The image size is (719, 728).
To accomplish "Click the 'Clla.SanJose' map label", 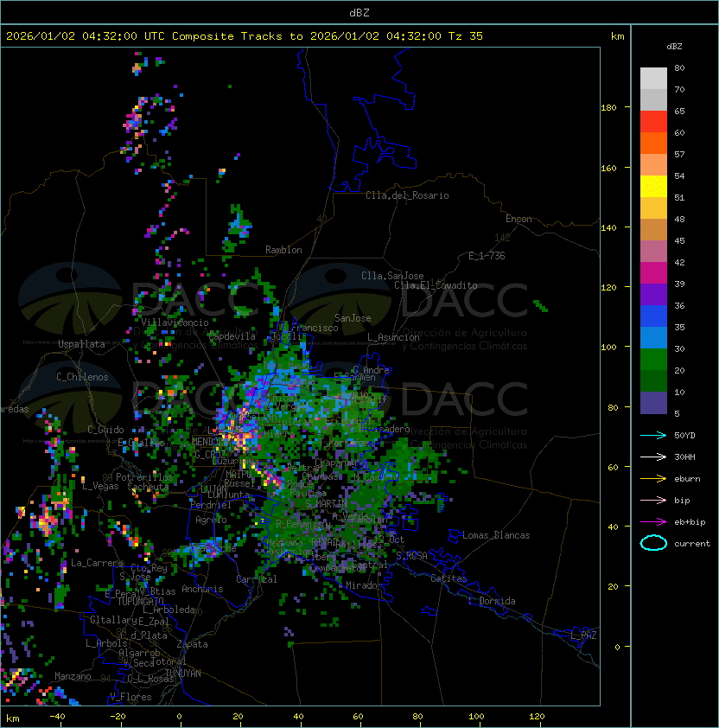I will [392, 276].
